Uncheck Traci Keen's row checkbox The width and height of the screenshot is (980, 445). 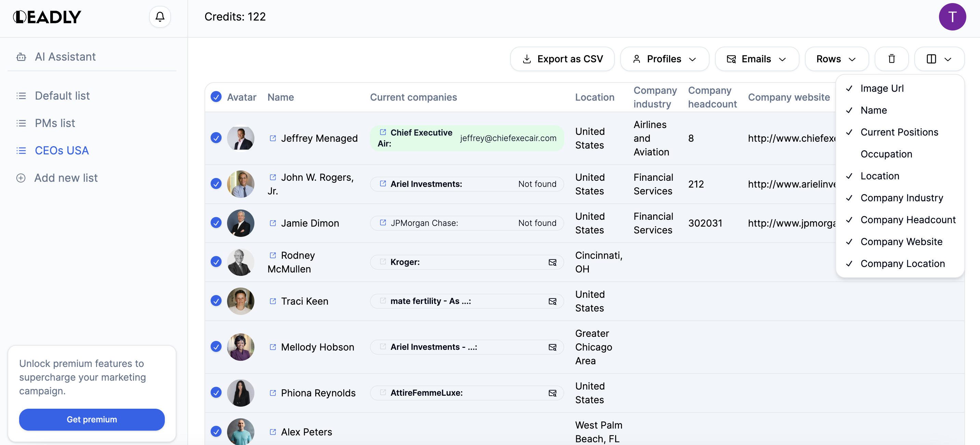tap(216, 301)
